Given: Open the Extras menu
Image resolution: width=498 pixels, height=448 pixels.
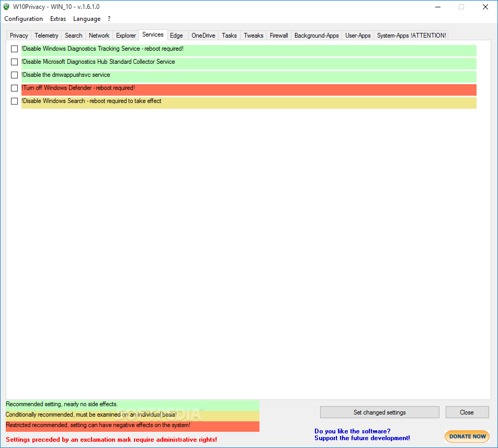Looking at the screenshot, I should [58, 19].
